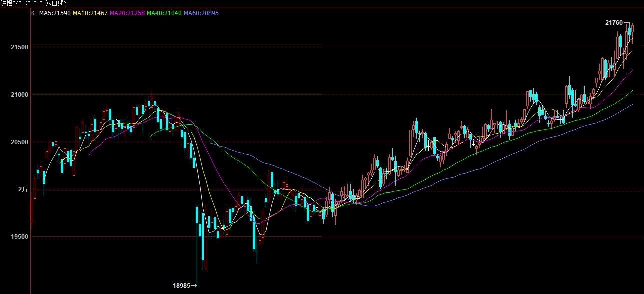Click the 21760 high price marker
The image size is (644, 294).
pos(614,23)
